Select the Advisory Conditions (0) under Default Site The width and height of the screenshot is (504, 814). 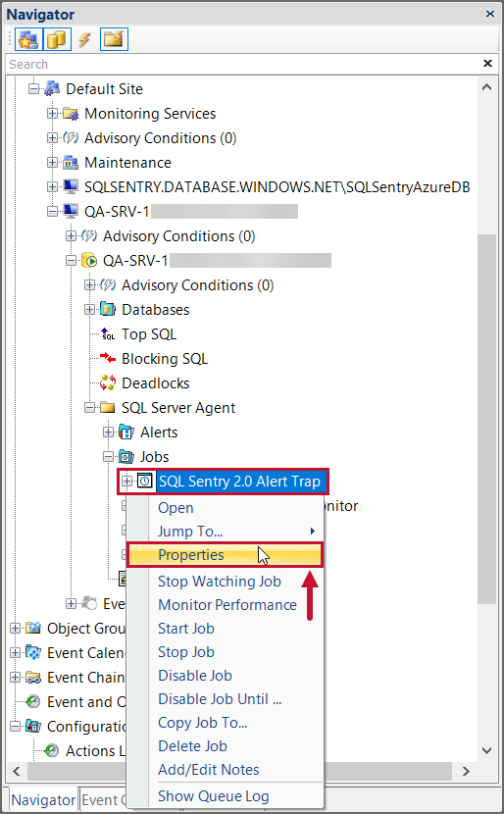coord(161,138)
